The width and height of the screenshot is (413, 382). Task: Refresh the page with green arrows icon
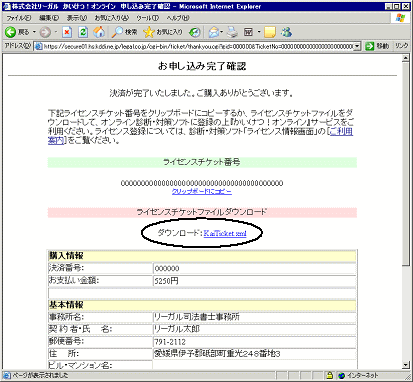pyautogui.click(x=83, y=32)
